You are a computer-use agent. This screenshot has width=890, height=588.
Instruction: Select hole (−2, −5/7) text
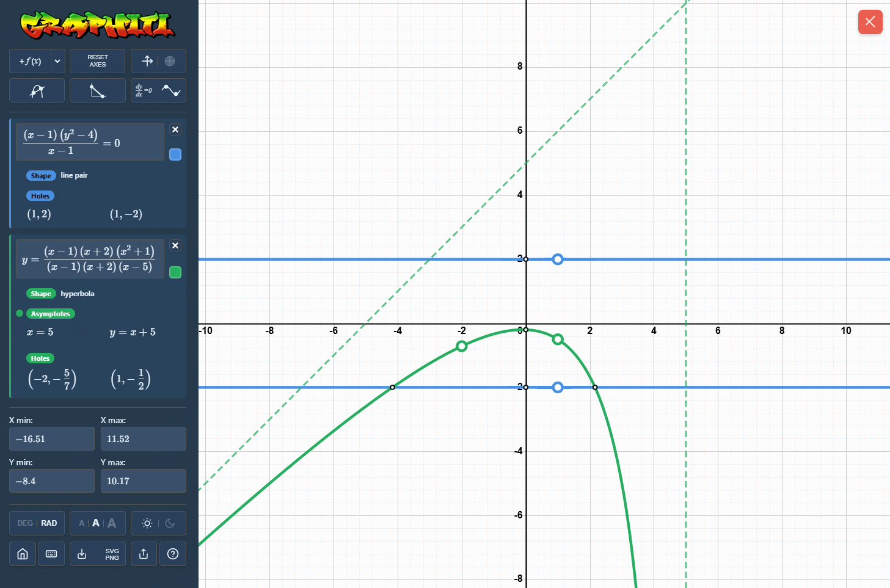tap(52, 379)
